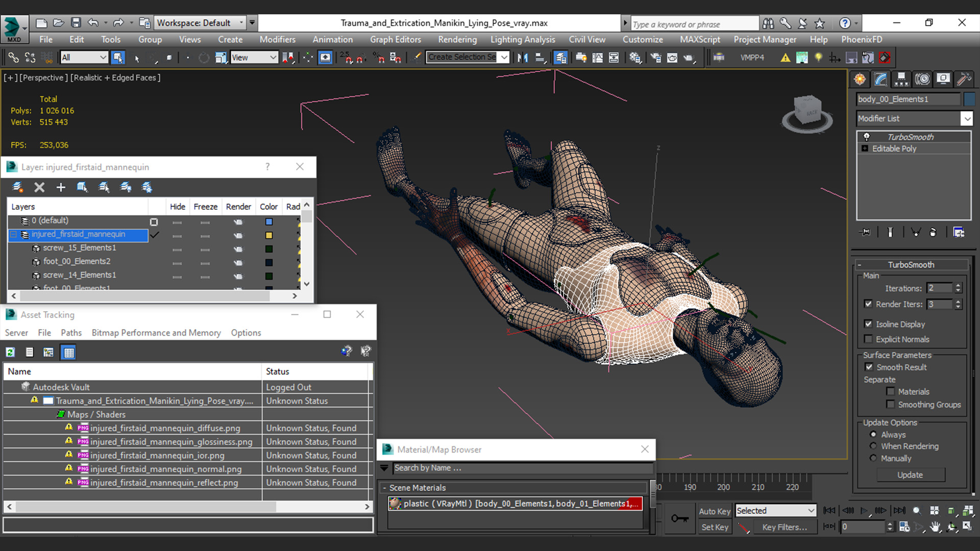
Task: Select the TurboSmooth modifier icon
Action: pos(866,137)
